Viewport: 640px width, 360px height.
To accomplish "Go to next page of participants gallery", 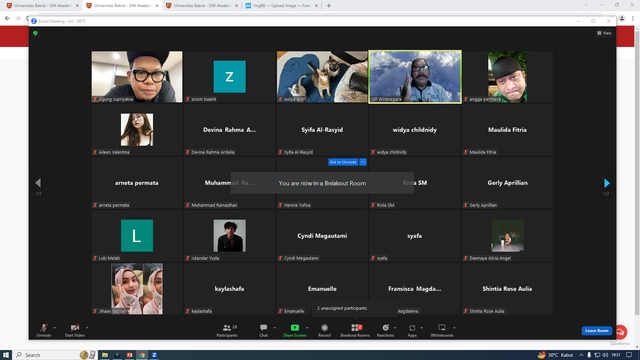I will coord(607,183).
